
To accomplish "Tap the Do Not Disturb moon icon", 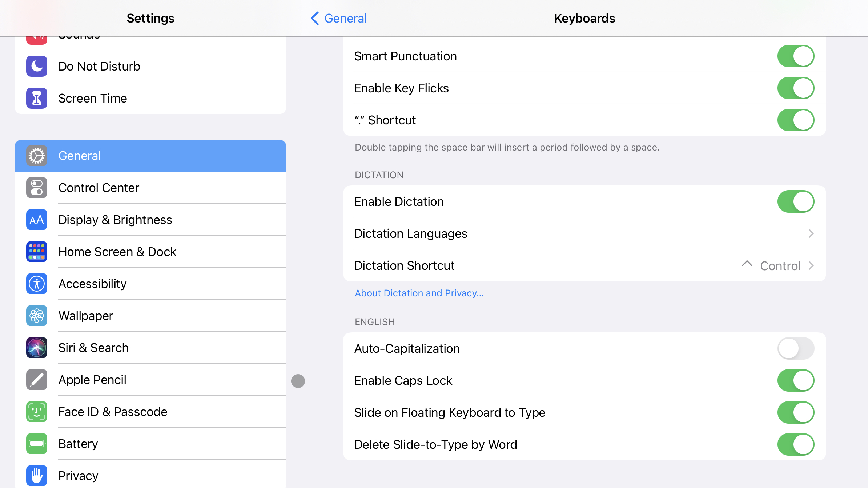I will [x=37, y=66].
